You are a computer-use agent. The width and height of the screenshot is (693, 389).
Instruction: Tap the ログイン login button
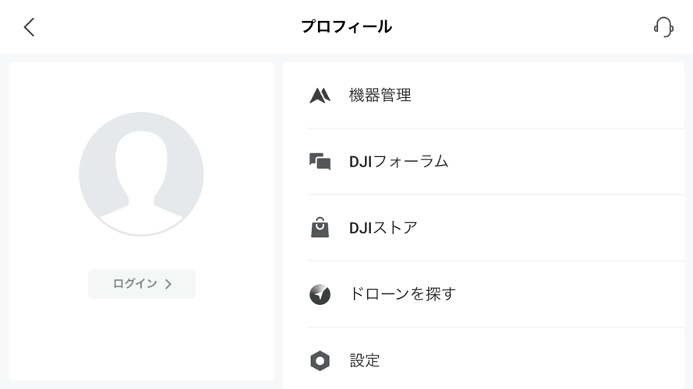pyautogui.click(x=141, y=284)
